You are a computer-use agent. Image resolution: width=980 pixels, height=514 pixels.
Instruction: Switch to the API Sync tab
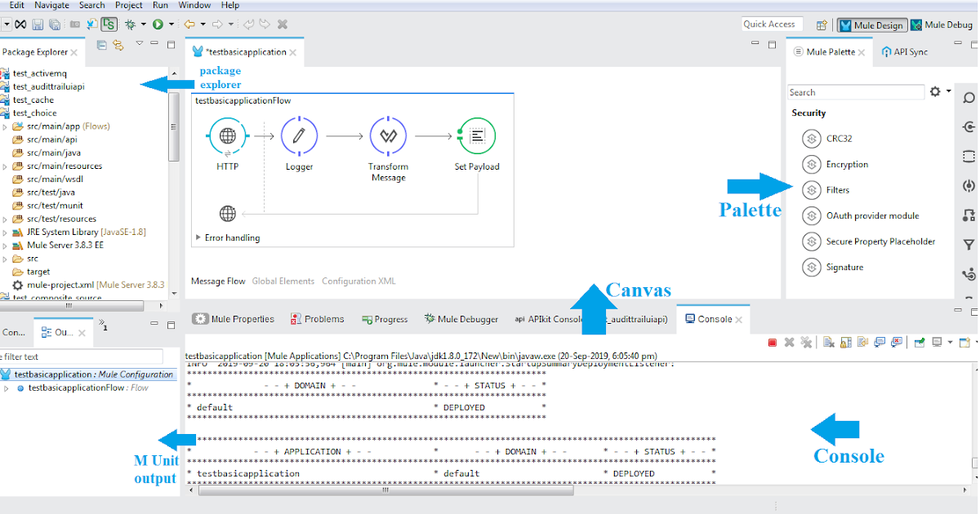[904, 51]
